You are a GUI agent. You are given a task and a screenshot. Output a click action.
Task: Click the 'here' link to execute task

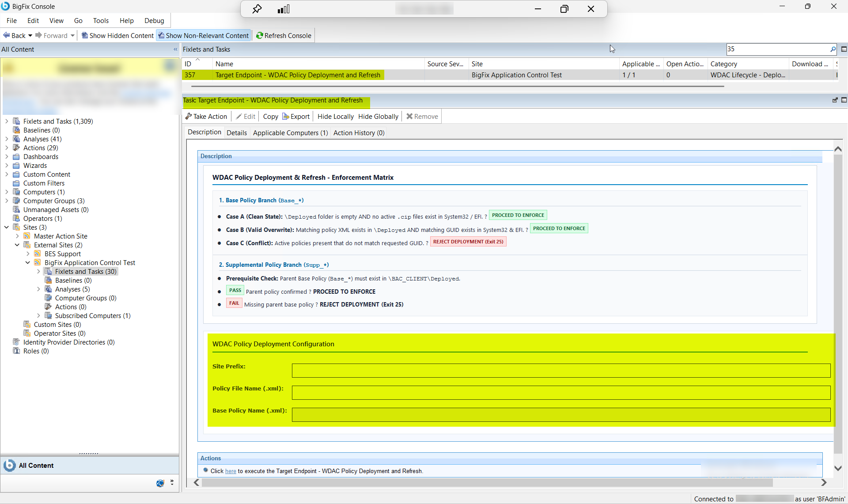click(x=231, y=471)
